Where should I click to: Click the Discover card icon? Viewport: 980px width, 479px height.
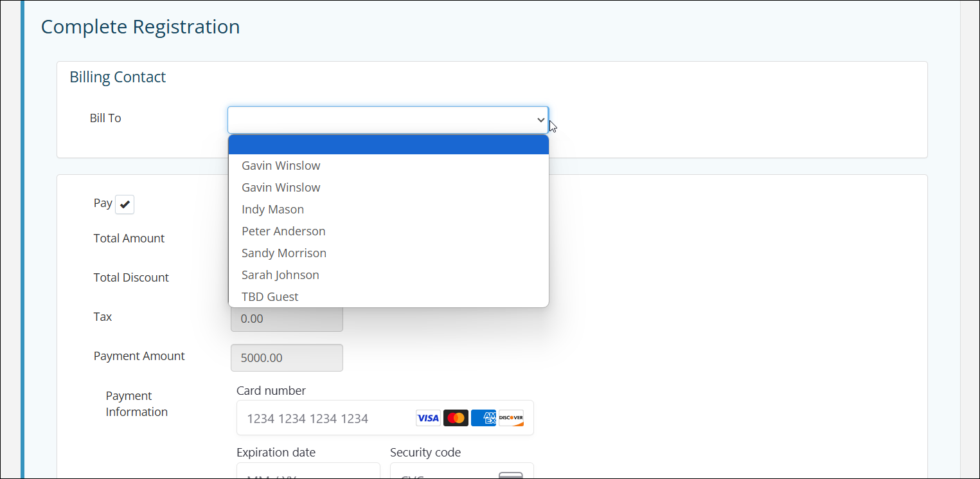point(511,418)
